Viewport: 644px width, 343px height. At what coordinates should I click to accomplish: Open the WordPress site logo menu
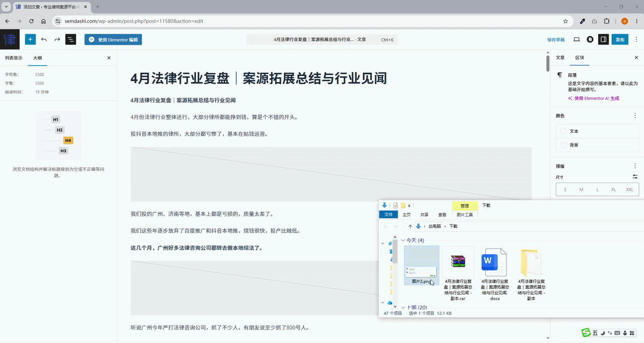coord(10,39)
